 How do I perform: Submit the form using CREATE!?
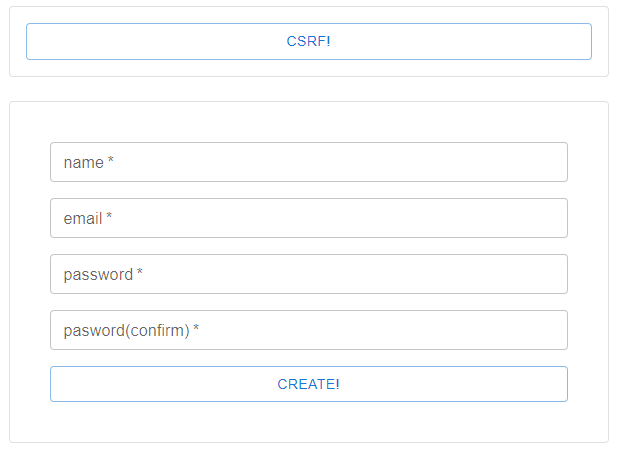coord(308,384)
